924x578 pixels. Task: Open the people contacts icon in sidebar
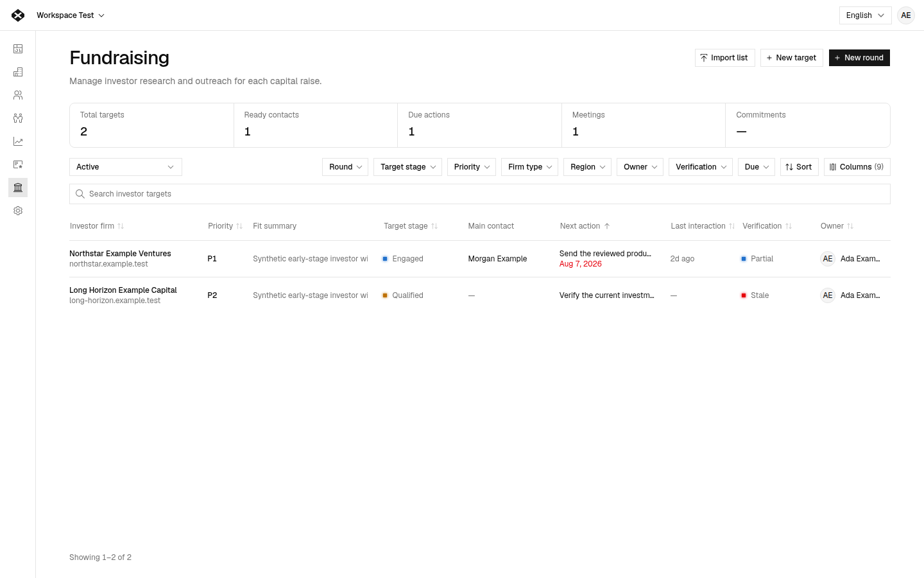[x=18, y=95]
